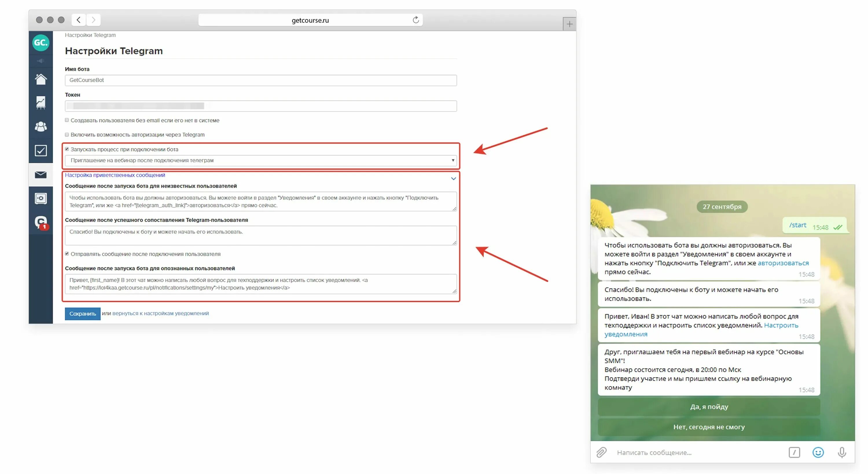Collapse the greeting messages settings section
Screen dimensions: 868x474
tap(453, 178)
